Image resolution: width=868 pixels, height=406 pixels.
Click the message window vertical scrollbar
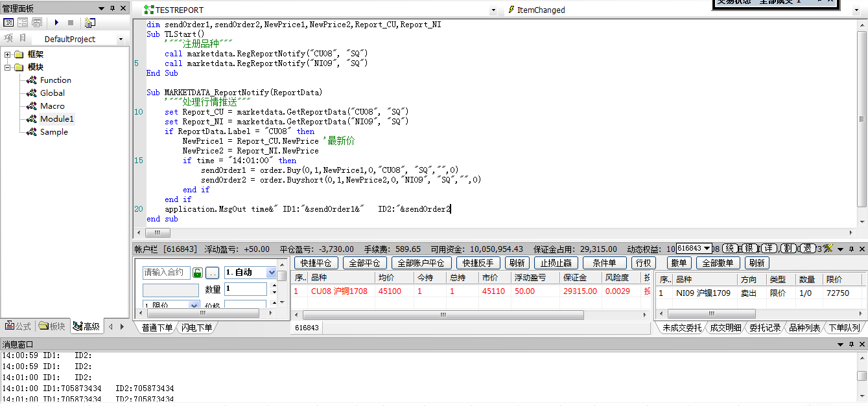click(862, 377)
